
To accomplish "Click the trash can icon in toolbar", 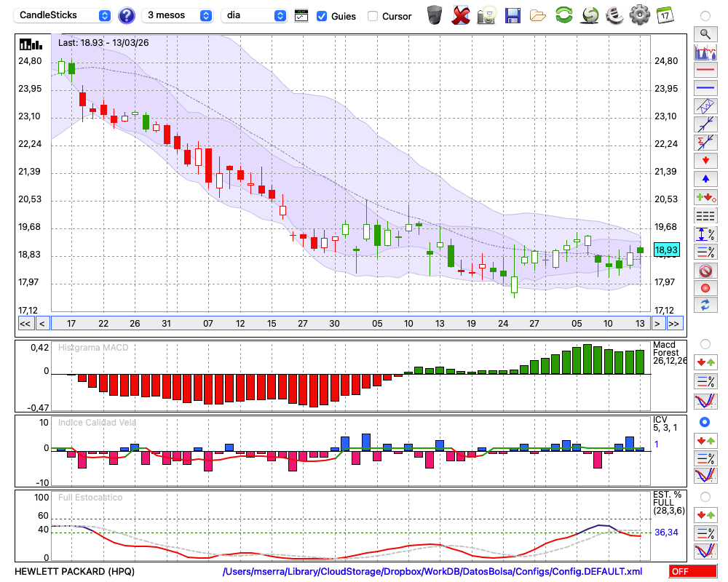I will [435, 15].
